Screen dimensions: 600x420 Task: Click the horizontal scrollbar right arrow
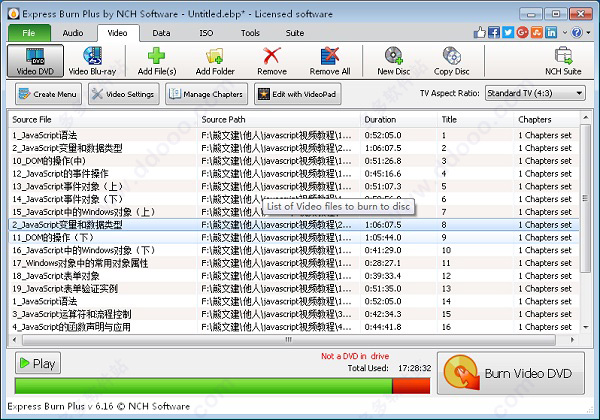[x=572, y=340]
